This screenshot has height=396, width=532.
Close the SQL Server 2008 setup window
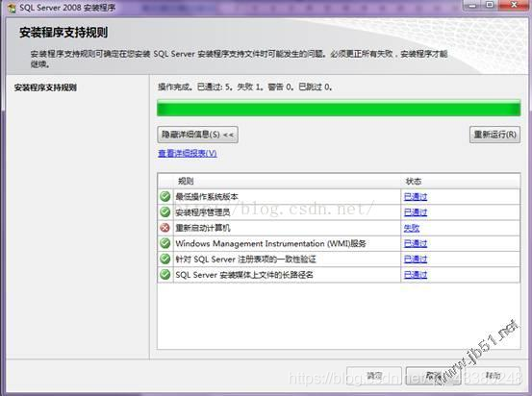(x=514, y=5)
